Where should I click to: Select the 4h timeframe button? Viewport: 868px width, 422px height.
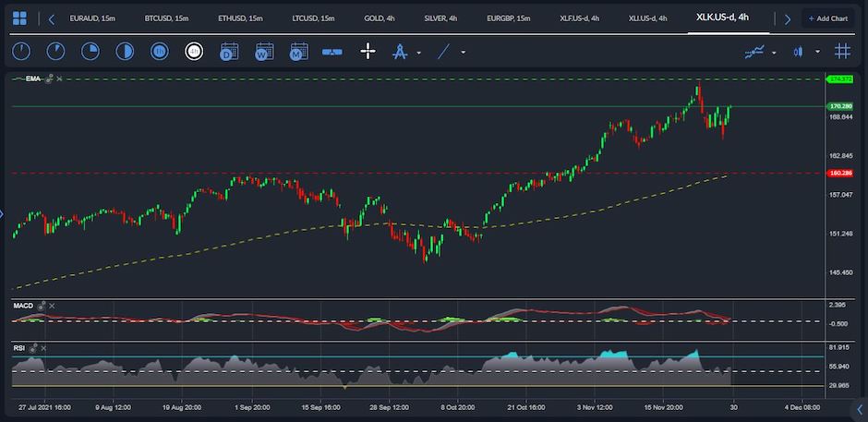tap(194, 52)
